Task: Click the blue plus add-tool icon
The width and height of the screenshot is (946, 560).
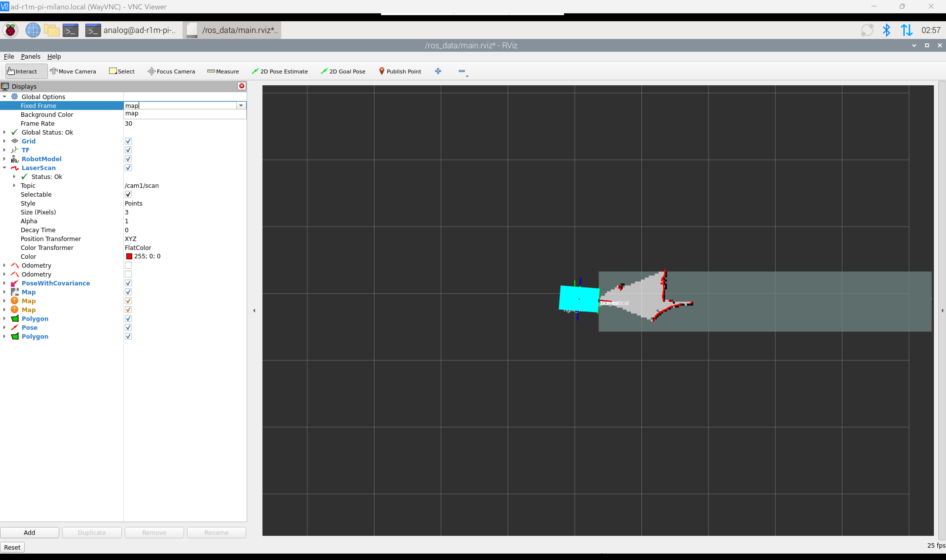Action: tap(438, 71)
